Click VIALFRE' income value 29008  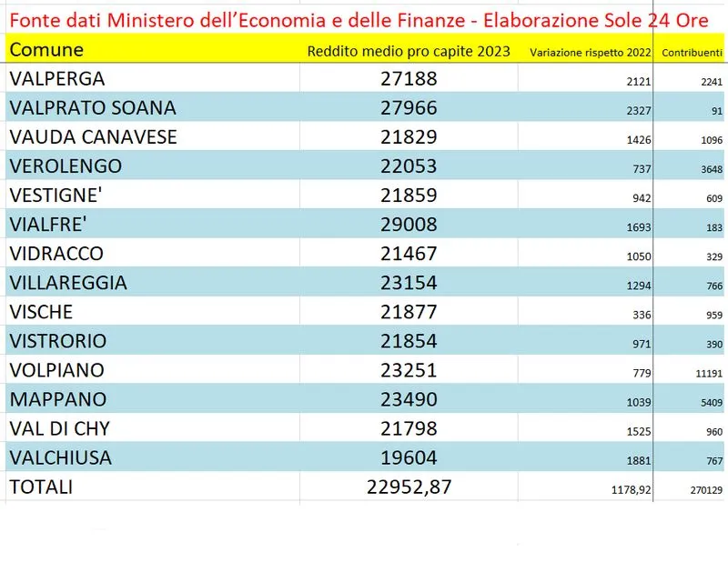[409, 225]
